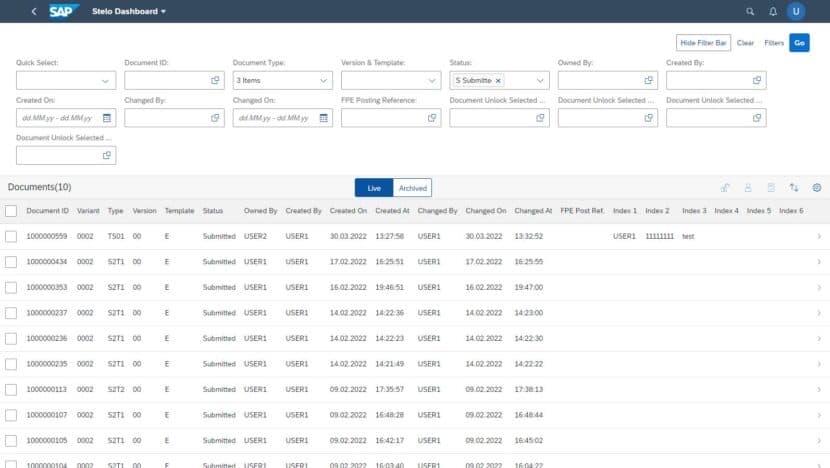This screenshot has height=468, width=830.
Task: Select all documents with header checkbox
Action: pyautogui.click(x=11, y=211)
